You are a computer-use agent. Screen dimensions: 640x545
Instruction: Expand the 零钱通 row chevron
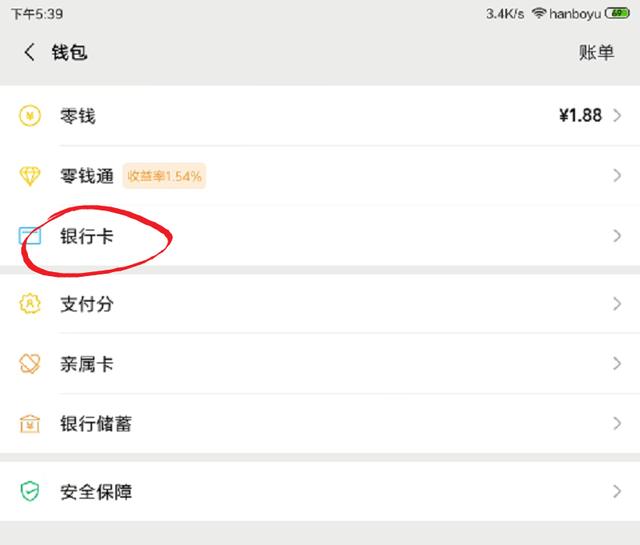tap(617, 176)
